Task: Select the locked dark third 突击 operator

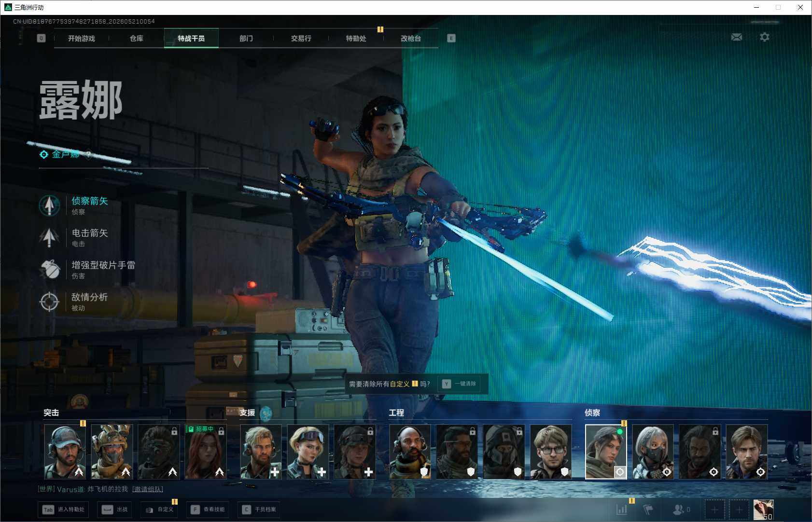Action: tap(158, 452)
